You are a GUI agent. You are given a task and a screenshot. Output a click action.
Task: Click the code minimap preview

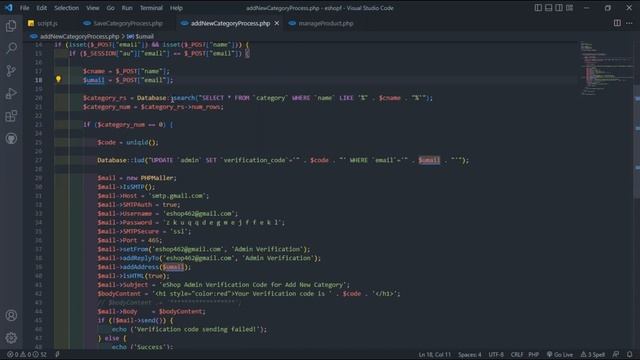coord(606,69)
